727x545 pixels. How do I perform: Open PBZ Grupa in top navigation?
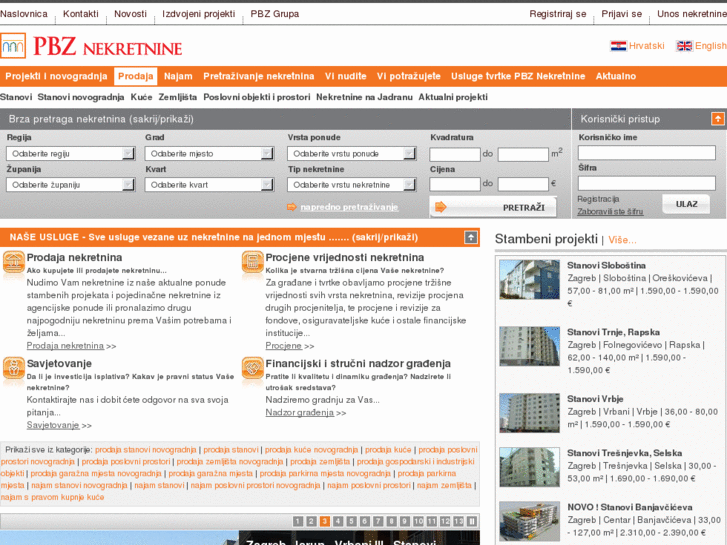(x=274, y=14)
